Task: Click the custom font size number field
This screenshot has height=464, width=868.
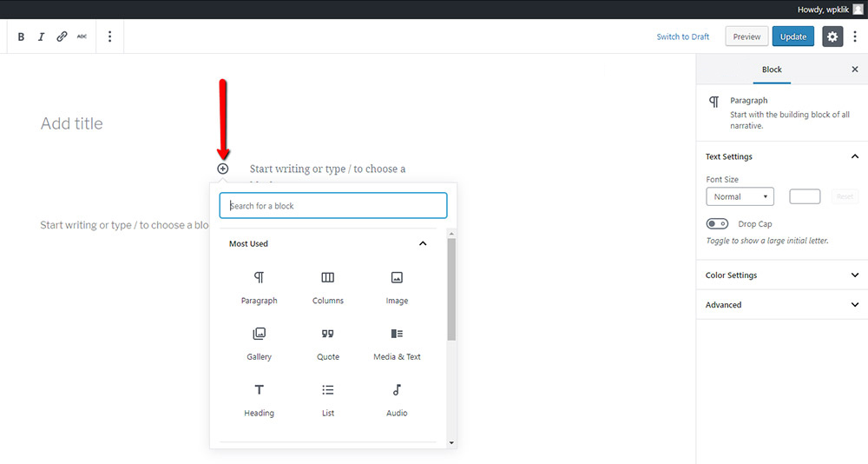Action: tap(805, 196)
